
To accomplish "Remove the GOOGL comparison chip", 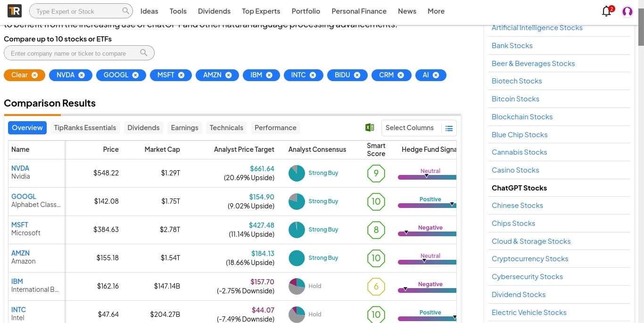I will click(x=135, y=75).
